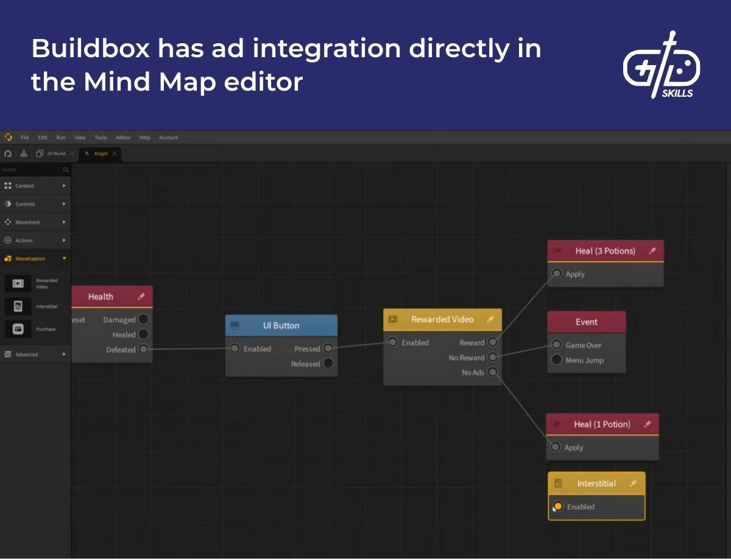Screen dimensions: 731x560
Task: Click the Defeated output on the Health node
Action: (x=143, y=349)
